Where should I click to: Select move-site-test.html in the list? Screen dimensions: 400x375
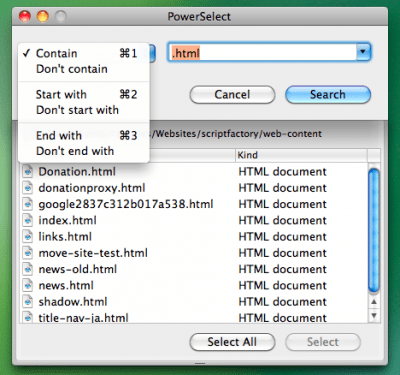[x=93, y=253]
